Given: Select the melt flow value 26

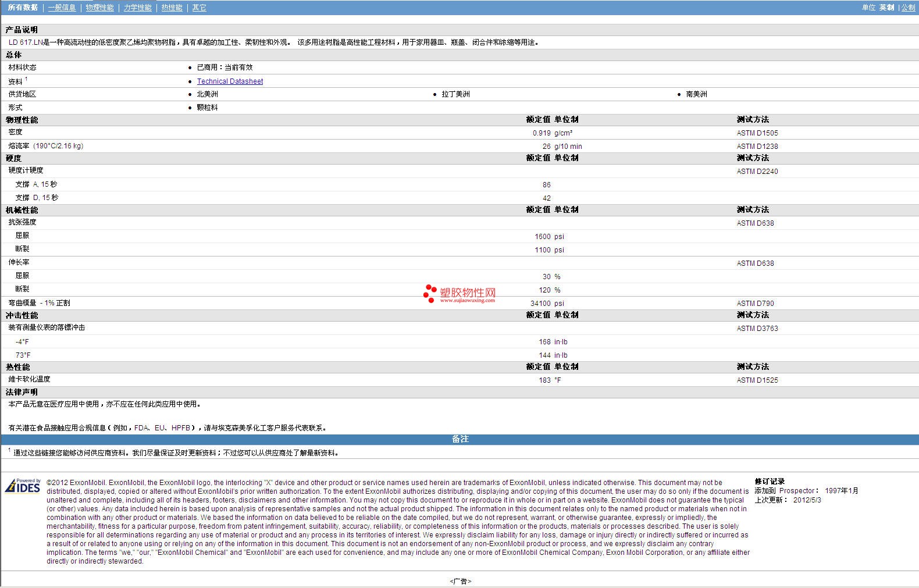Looking at the screenshot, I should (x=547, y=147).
